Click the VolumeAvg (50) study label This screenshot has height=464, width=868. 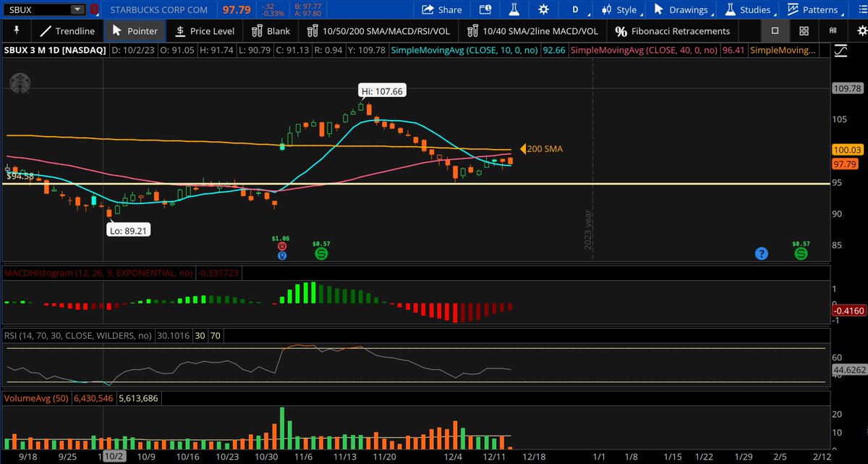click(x=37, y=398)
